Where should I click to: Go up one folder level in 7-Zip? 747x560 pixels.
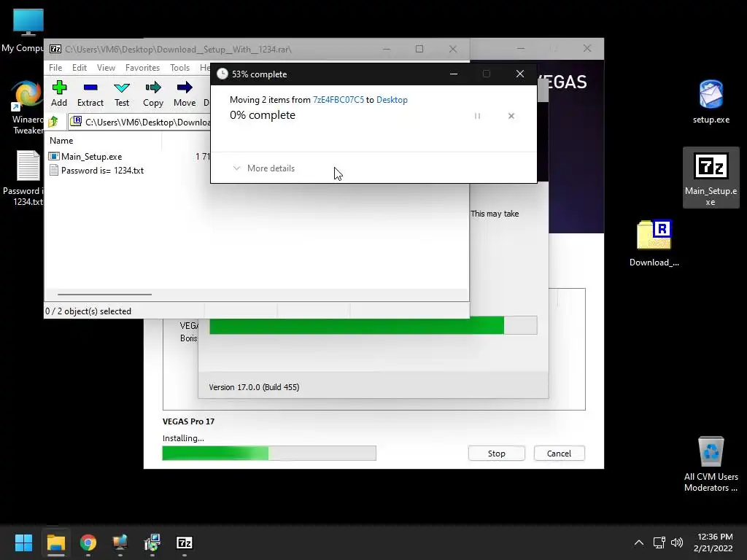53,122
